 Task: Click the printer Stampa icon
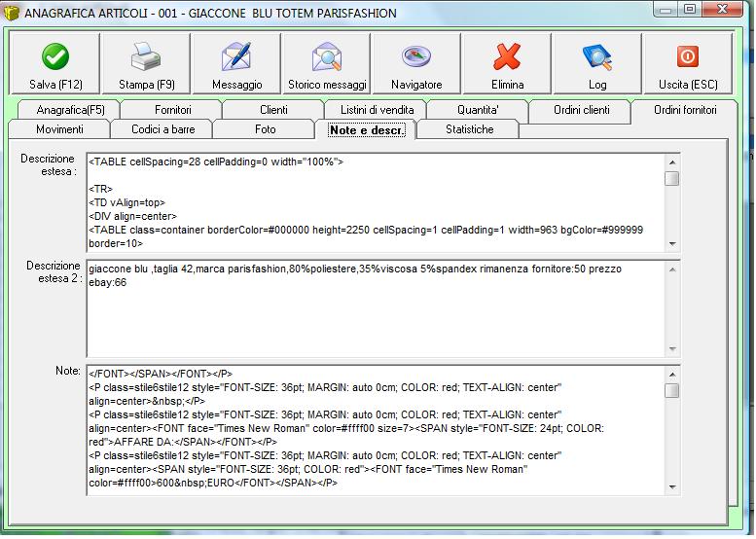[x=146, y=56]
